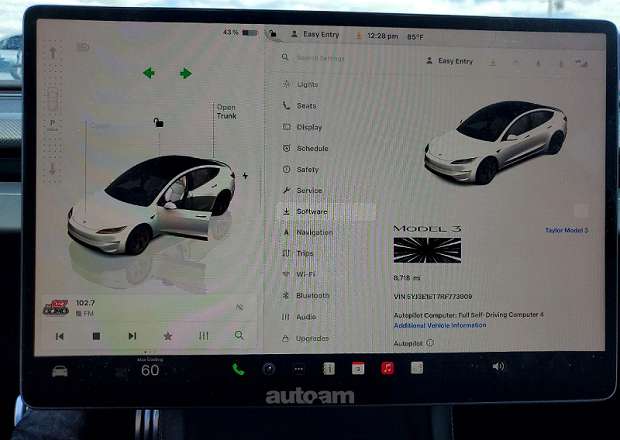Tap the left turn signal arrow
This screenshot has height=440, width=620.
[x=149, y=73]
